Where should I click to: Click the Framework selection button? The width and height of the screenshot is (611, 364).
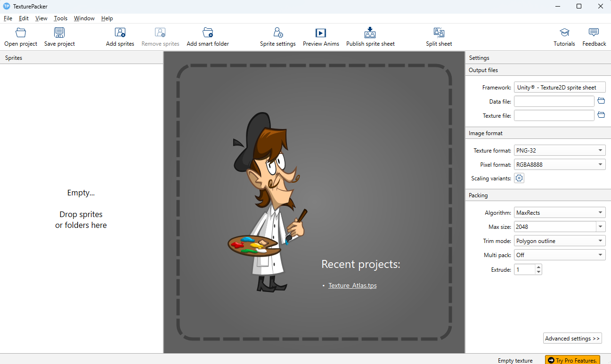point(560,88)
